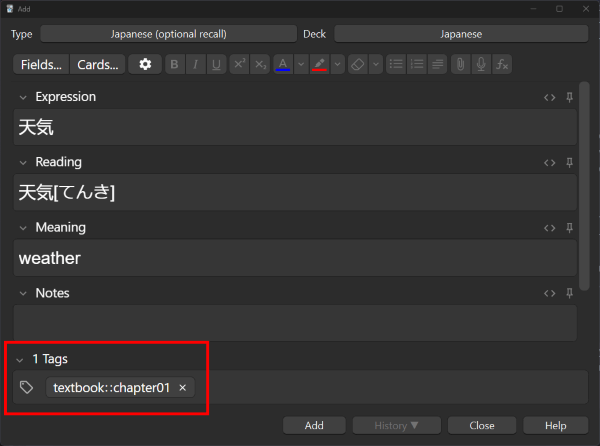Apply the blue text color
The image size is (600, 446).
[x=283, y=64]
